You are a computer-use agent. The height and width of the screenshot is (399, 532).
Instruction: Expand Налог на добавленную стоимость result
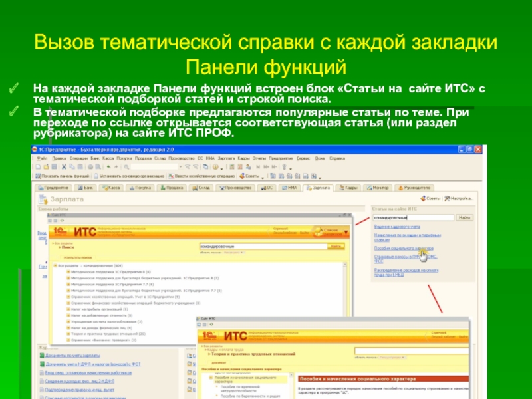tap(68, 315)
